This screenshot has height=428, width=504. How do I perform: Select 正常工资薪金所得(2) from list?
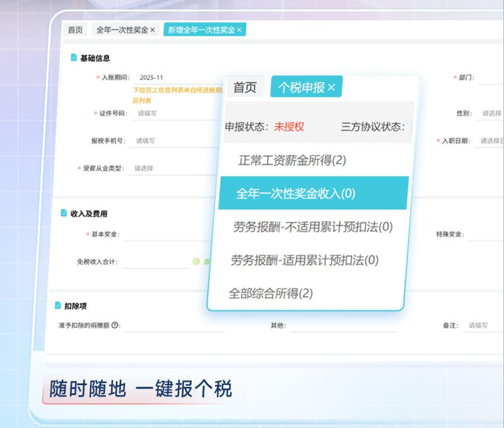[292, 161]
